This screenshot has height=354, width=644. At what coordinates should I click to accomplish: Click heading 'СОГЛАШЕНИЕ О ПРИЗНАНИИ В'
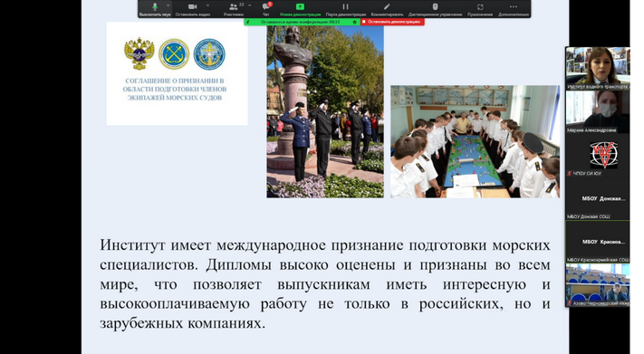(175, 81)
